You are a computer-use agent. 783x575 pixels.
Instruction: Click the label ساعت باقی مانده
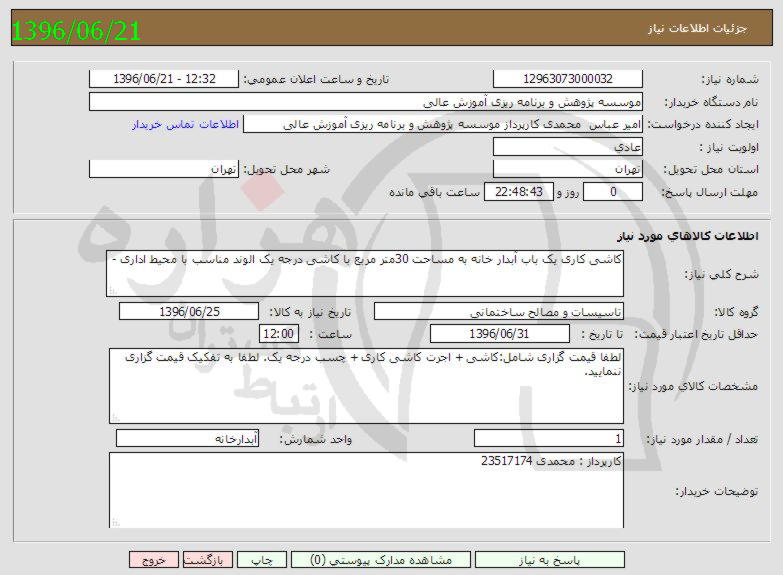point(434,192)
